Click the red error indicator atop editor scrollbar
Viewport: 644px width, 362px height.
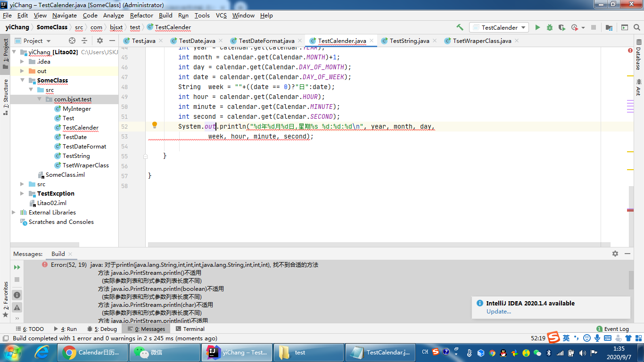click(x=630, y=50)
